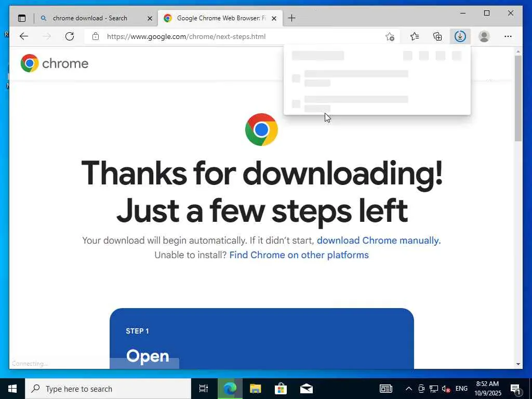The height and width of the screenshot is (399, 532).
Task: Open the clock showing 8:52 AM
Action: click(x=487, y=389)
